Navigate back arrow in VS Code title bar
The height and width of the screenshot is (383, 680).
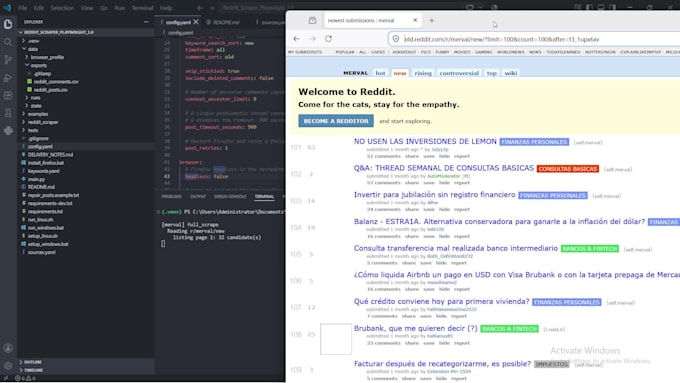(x=200, y=8)
